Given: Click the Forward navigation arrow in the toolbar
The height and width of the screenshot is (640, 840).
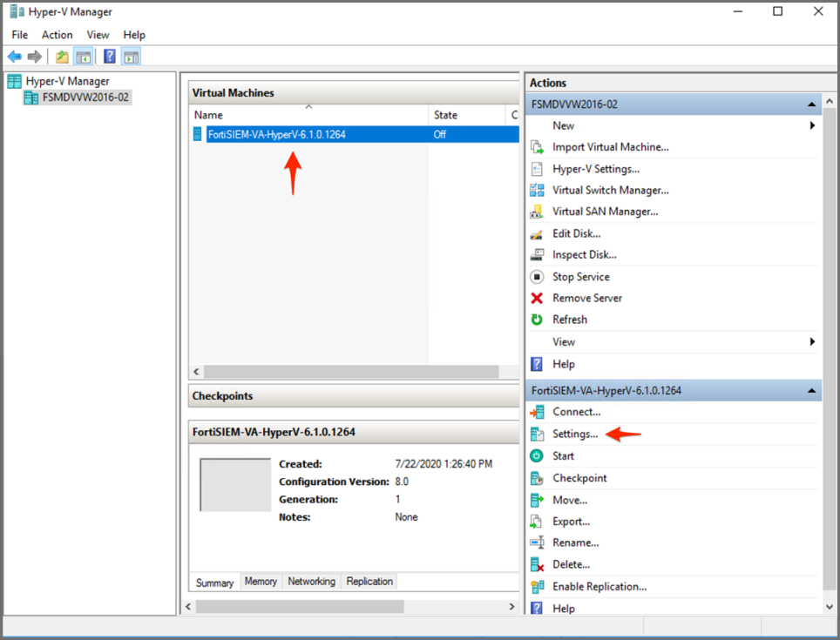Looking at the screenshot, I should coord(33,56).
